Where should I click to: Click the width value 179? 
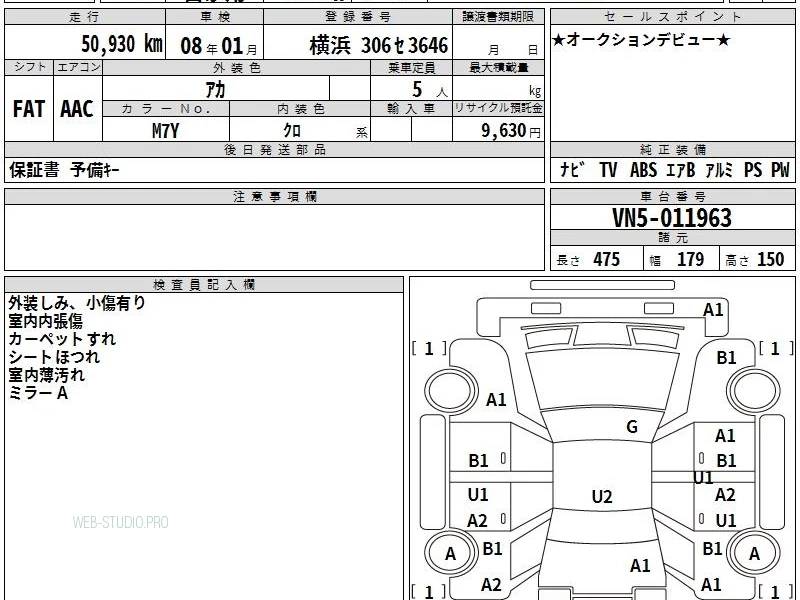[x=690, y=259]
